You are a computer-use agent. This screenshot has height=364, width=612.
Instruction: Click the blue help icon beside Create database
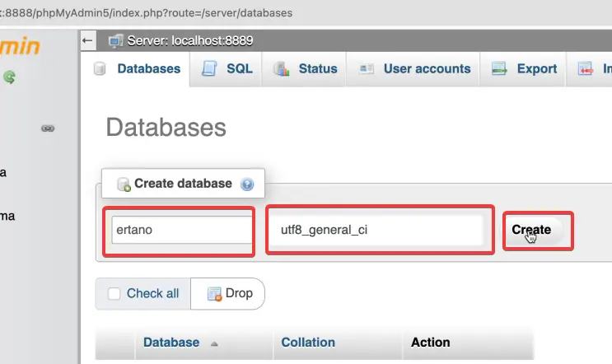[x=246, y=184]
